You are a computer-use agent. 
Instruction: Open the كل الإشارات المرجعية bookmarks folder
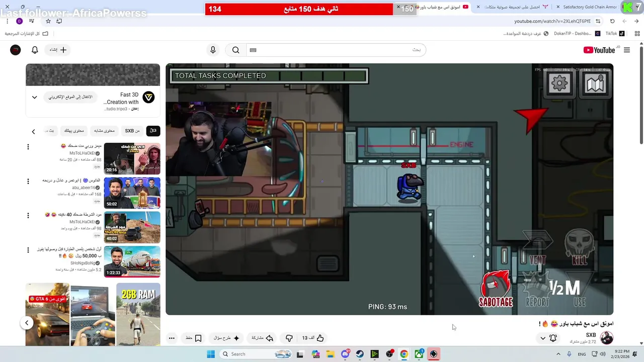click(27, 34)
